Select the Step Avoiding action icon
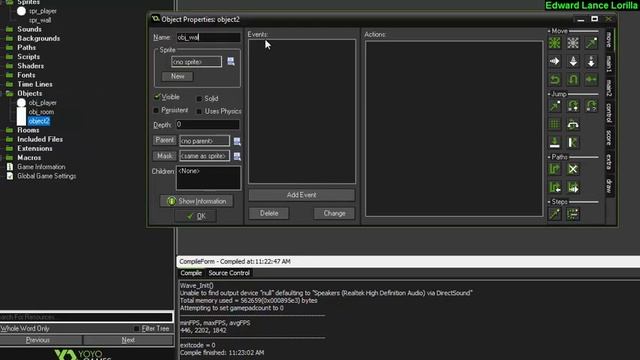Image resolution: width=640 pixels, height=360 pixels. (573, 214)
